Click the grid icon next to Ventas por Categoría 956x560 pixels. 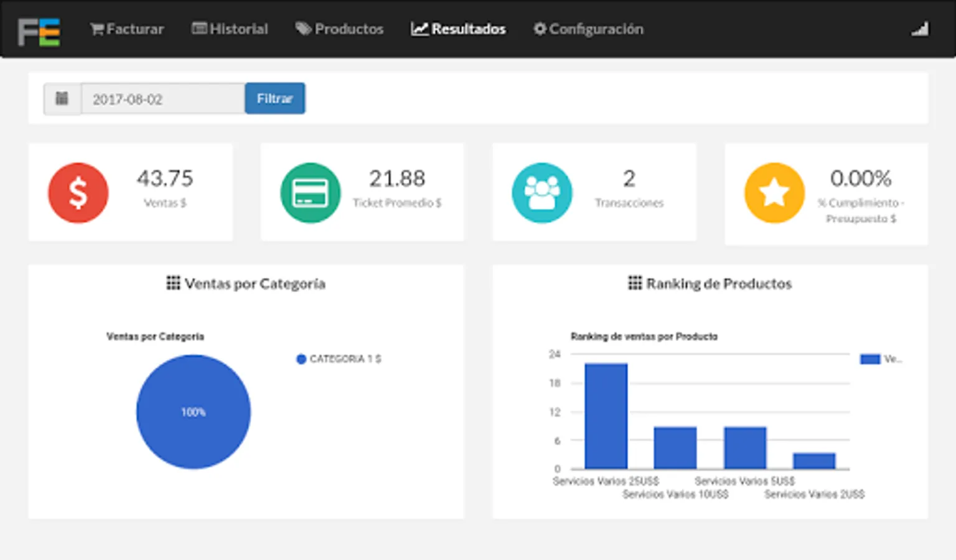click(x=173, y=283)
